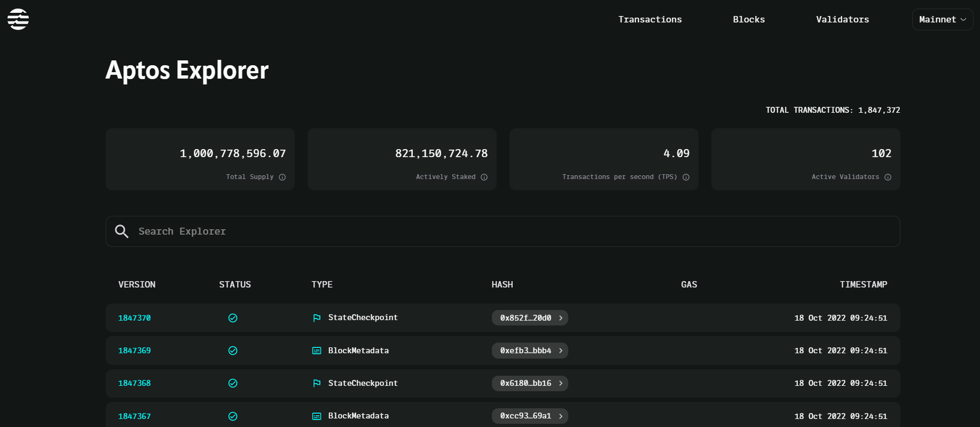The image size is (980, 427).
Task: Click the flag icon in the 1847368 StateCheckpoint row
Action: click(317, 383)
